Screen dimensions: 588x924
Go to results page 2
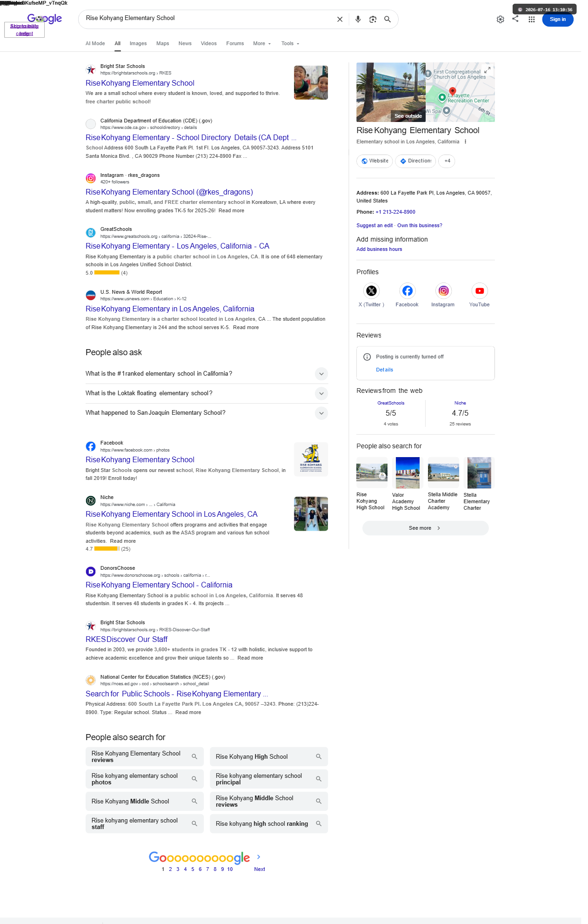click(x=170, y=870)
